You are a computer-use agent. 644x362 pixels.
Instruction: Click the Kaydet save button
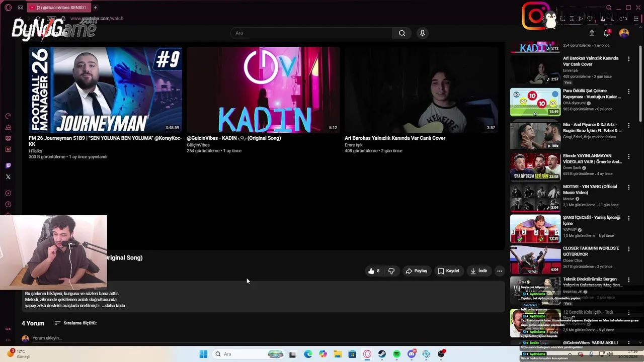coord(448,271)
